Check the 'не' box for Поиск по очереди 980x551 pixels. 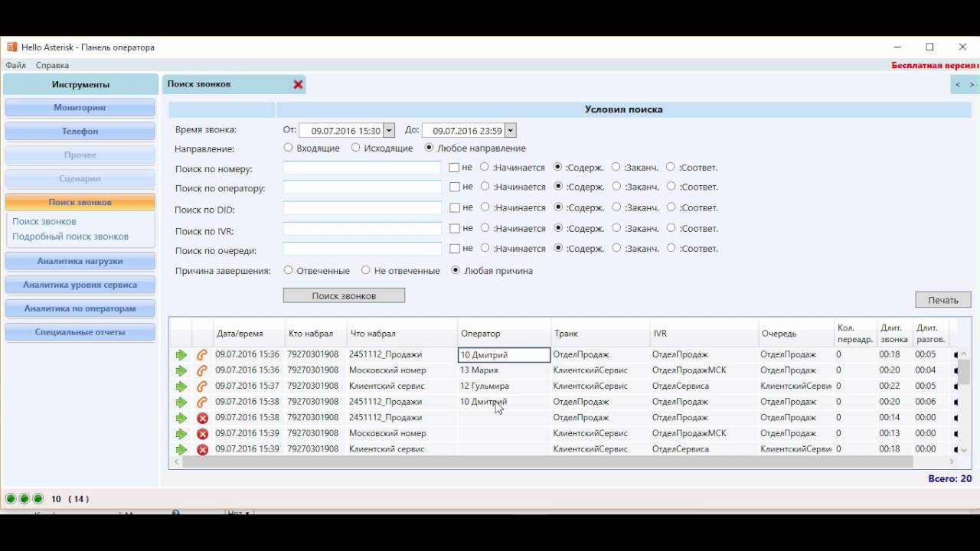pos(454,248)
